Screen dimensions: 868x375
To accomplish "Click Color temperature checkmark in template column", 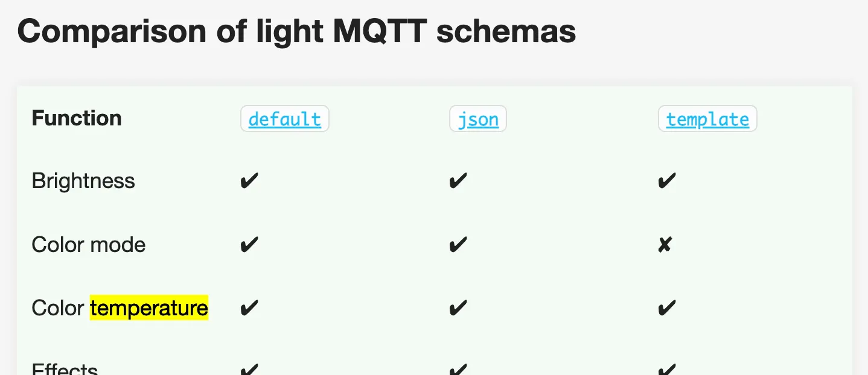I will click(666, 308).
